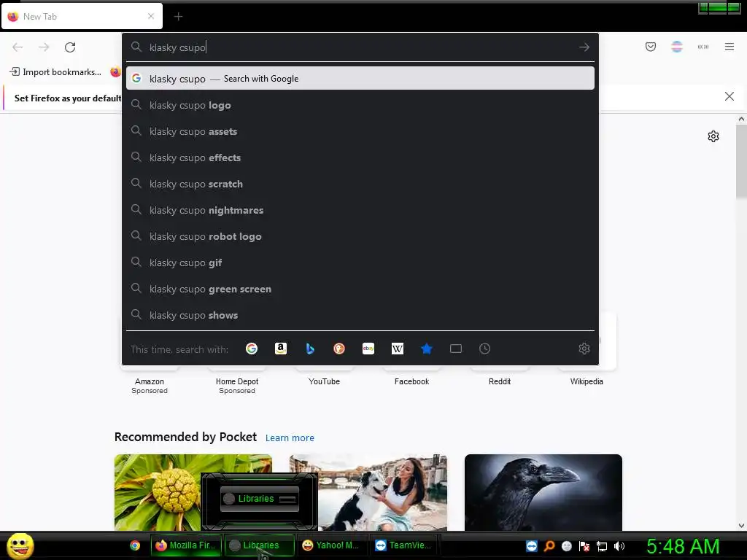Image resolution: width=747 pixels, height=560 pixels.
Task: Open the raven Pocket story thumbnail
Action: pos(543,492)
